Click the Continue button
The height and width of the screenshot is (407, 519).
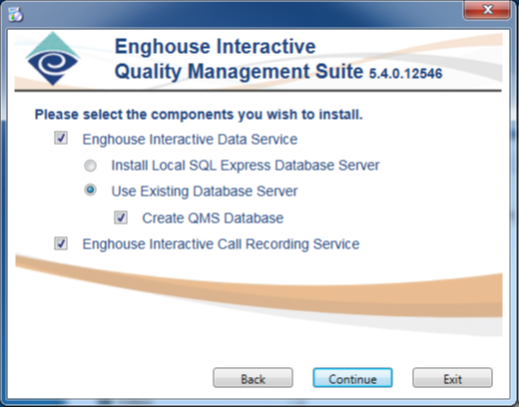point(353,378)
